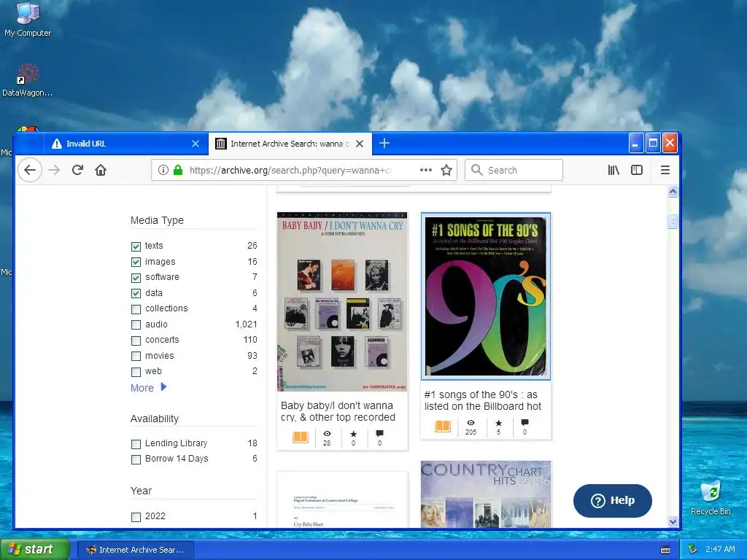This screenshot has height=560, width=747.
Task: Check the movies media type
Action: coord(136,356)
